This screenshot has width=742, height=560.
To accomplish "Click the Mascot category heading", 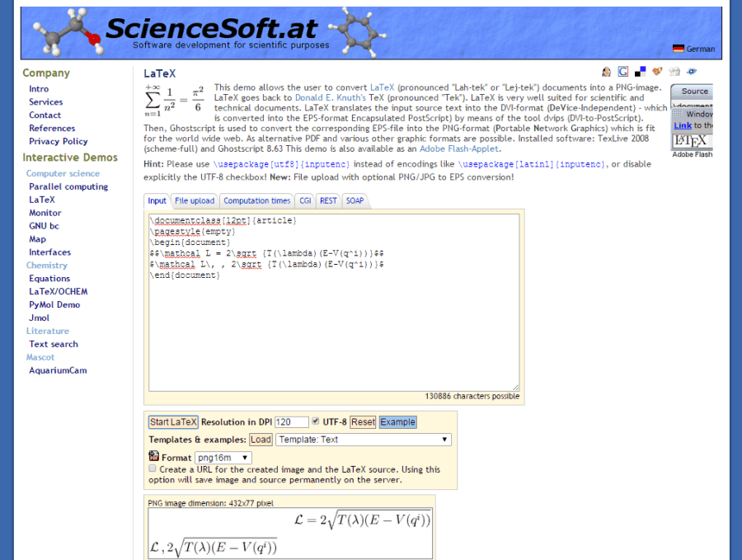I will (x=40, y=357).
